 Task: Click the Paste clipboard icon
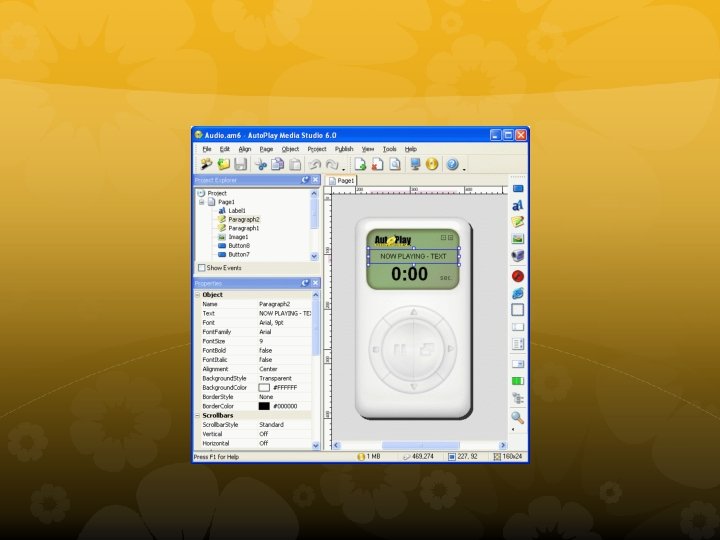295,164
